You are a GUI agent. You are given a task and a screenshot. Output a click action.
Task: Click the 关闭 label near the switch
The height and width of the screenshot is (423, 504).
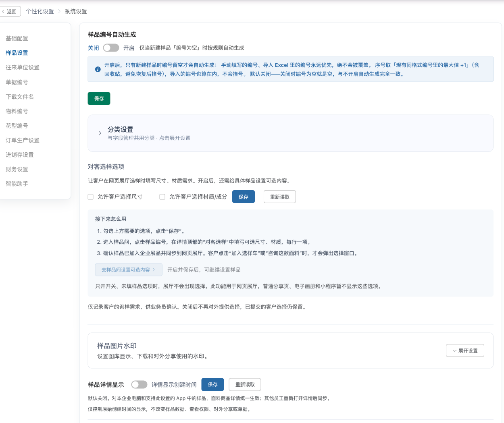click(94, 48)
